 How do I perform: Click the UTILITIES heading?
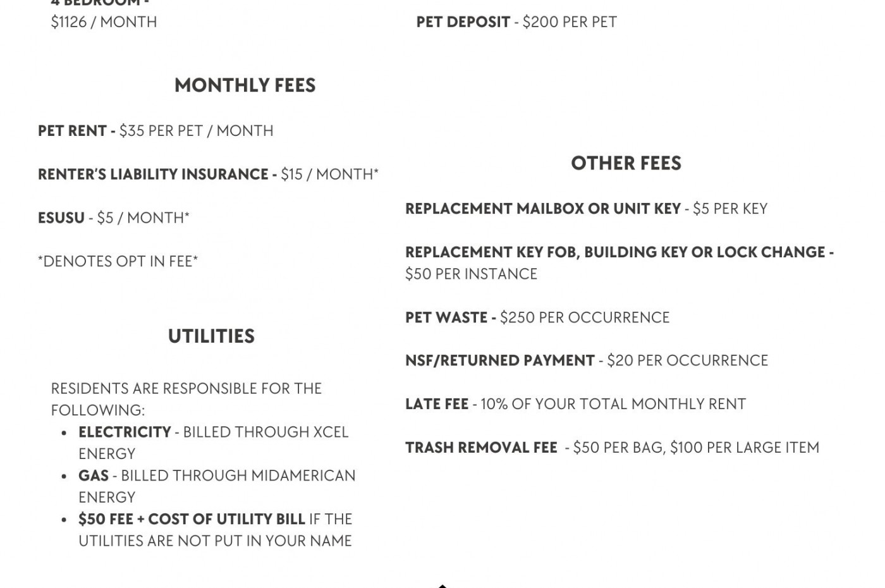click(x=211, y=336)
